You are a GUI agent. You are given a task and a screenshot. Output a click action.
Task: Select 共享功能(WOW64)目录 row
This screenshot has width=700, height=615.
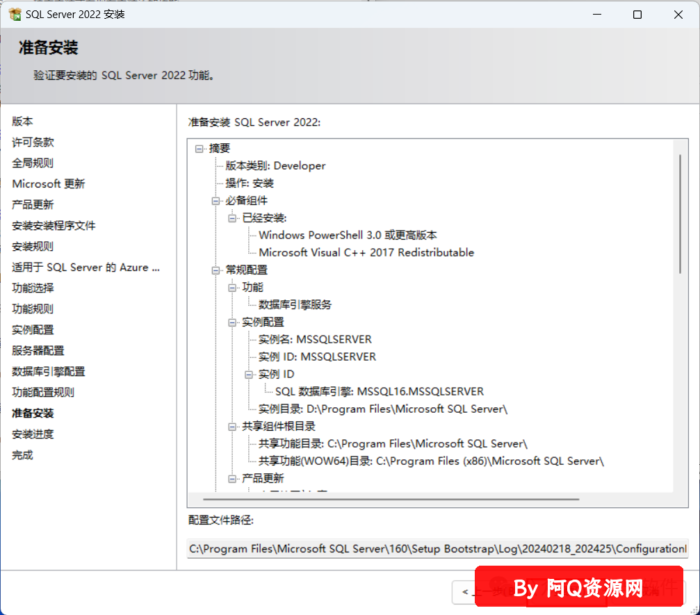431,462
